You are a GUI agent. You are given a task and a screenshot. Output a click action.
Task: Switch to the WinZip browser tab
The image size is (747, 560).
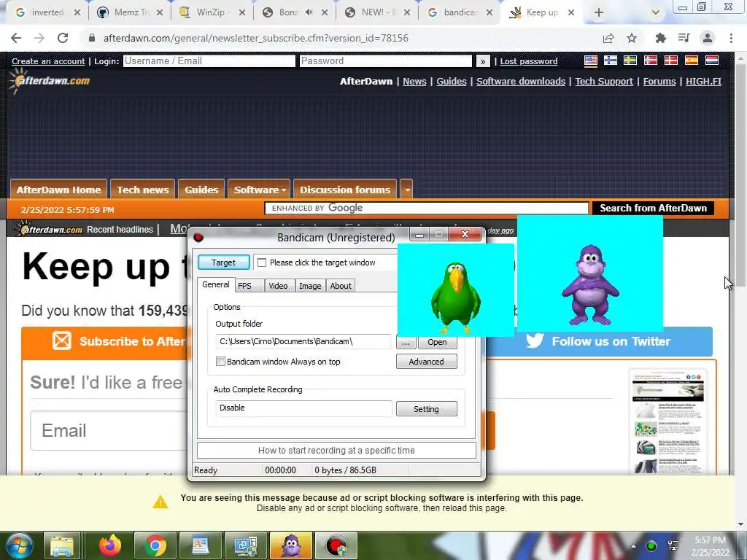212,12
